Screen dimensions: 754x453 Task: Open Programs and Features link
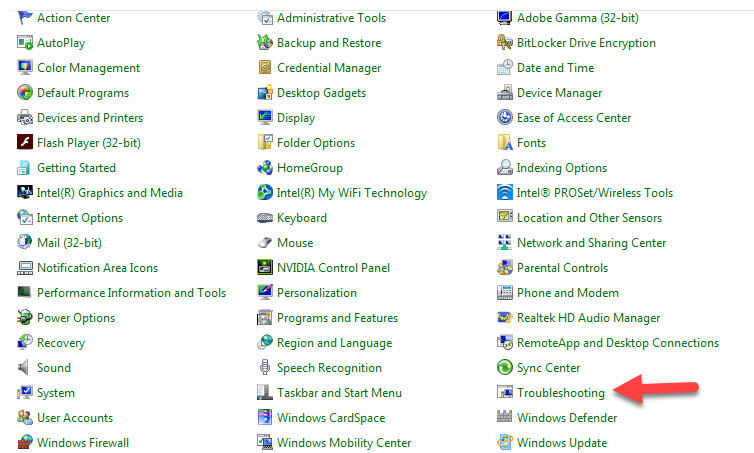click(337, 318)
